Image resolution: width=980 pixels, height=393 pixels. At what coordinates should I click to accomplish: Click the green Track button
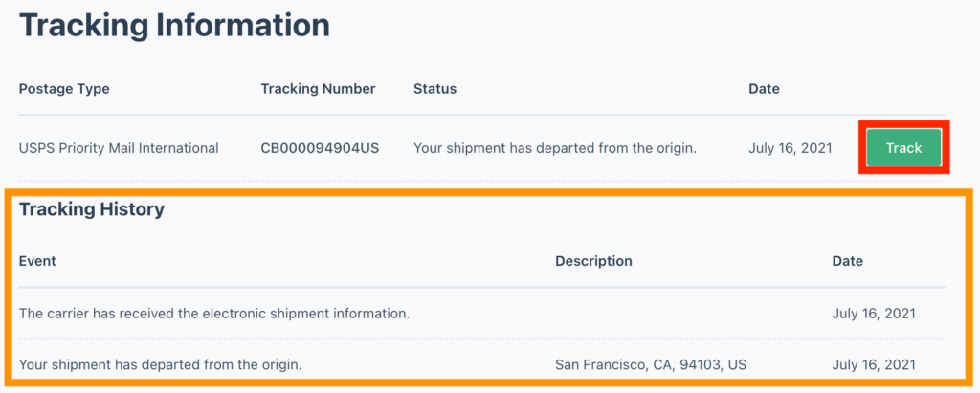pos(903,148)
